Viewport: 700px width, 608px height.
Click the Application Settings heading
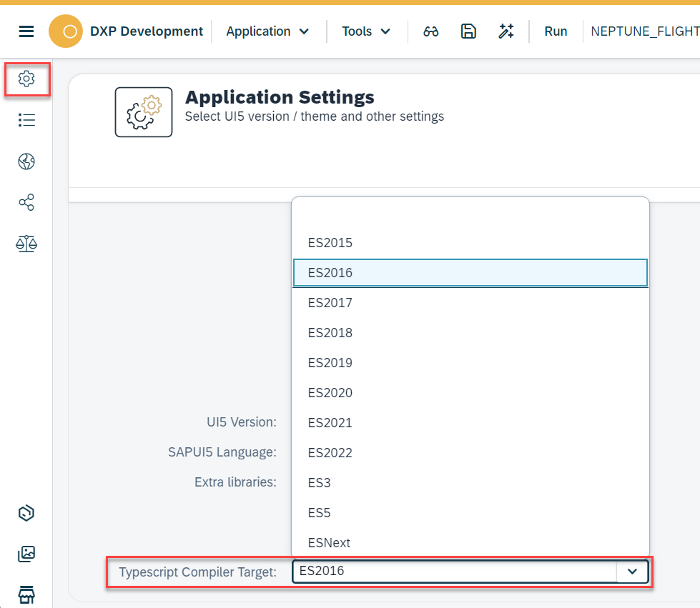(x=280, y=97)
